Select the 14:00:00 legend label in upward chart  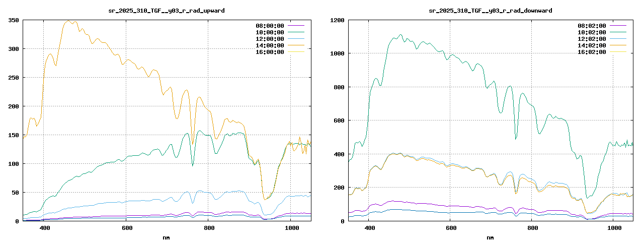coord(269,45)
